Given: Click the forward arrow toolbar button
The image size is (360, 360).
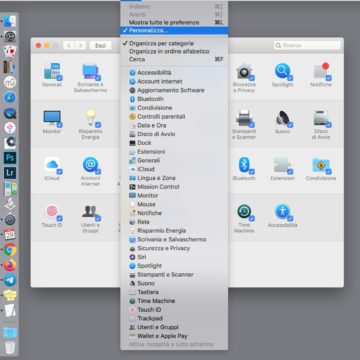Looking at the screenshot, I should (80, 45).
